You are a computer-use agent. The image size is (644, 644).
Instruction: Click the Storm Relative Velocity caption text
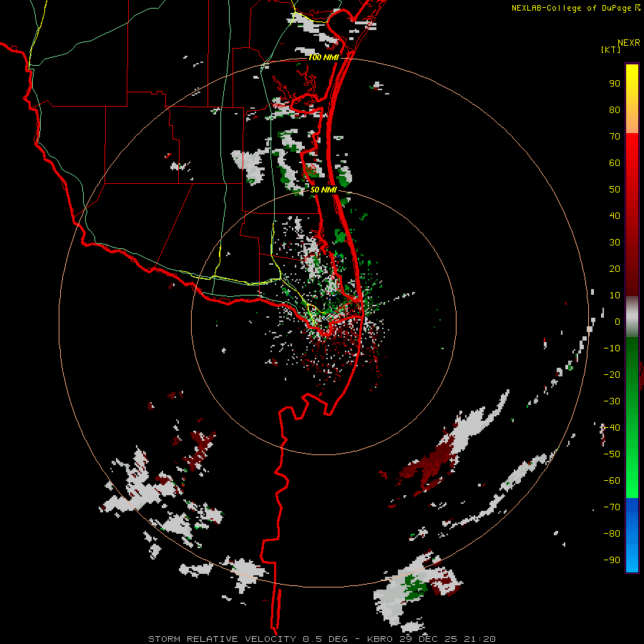coord(321,639)
